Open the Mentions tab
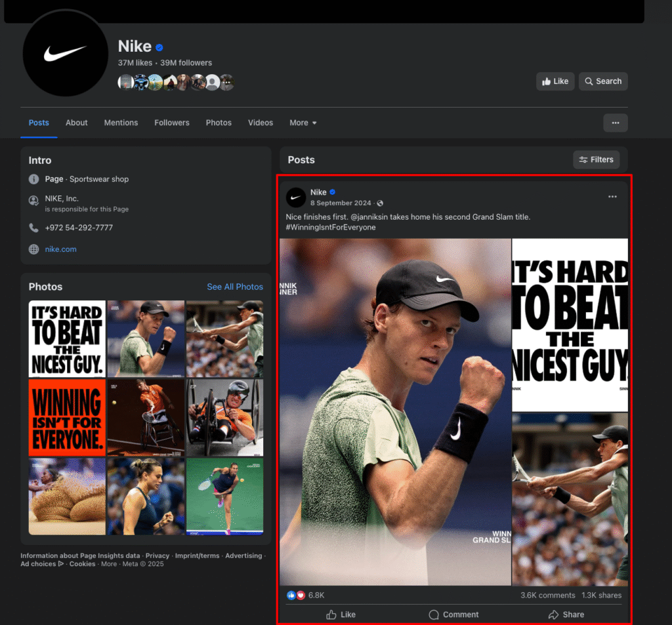Screen dimensions: 672x625 click(x=121, y=123)
